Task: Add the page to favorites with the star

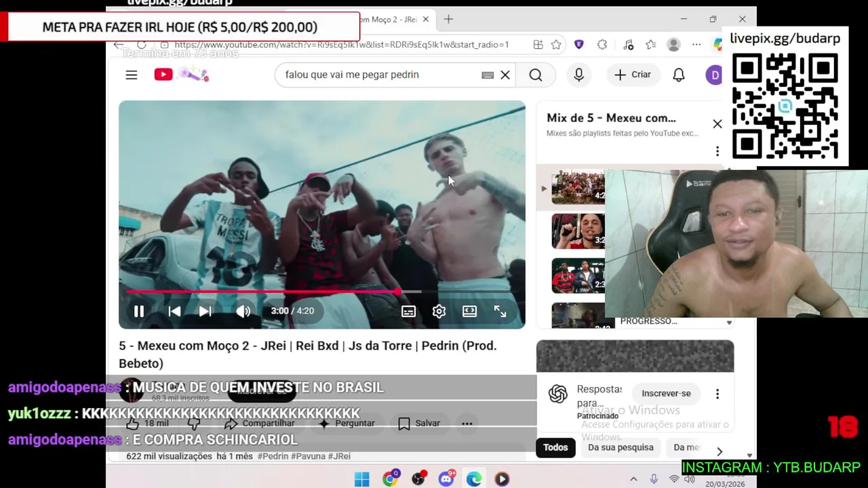Action: click(x=556, y=45)
